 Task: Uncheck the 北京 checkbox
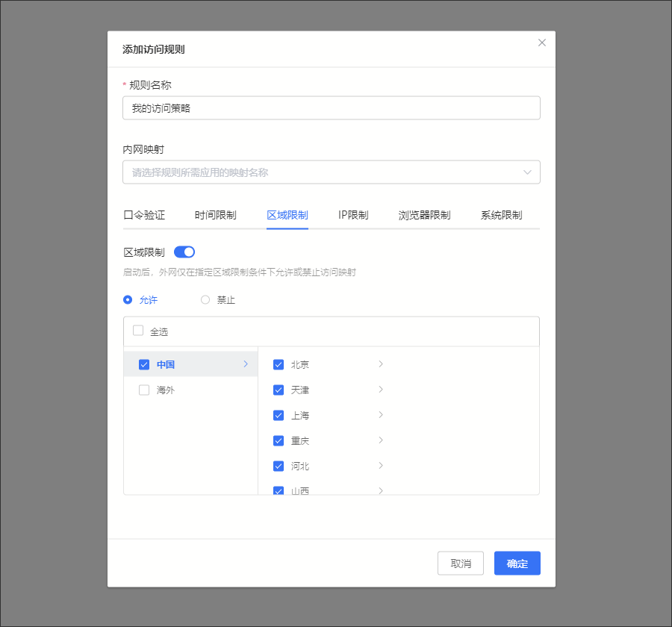[279, 365]
